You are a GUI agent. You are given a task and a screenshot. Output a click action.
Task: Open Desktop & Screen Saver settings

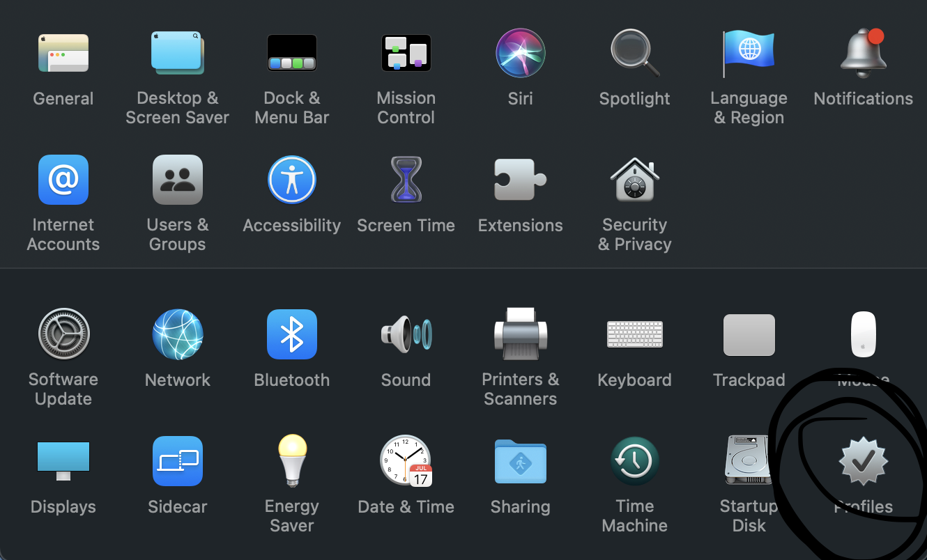178,53
